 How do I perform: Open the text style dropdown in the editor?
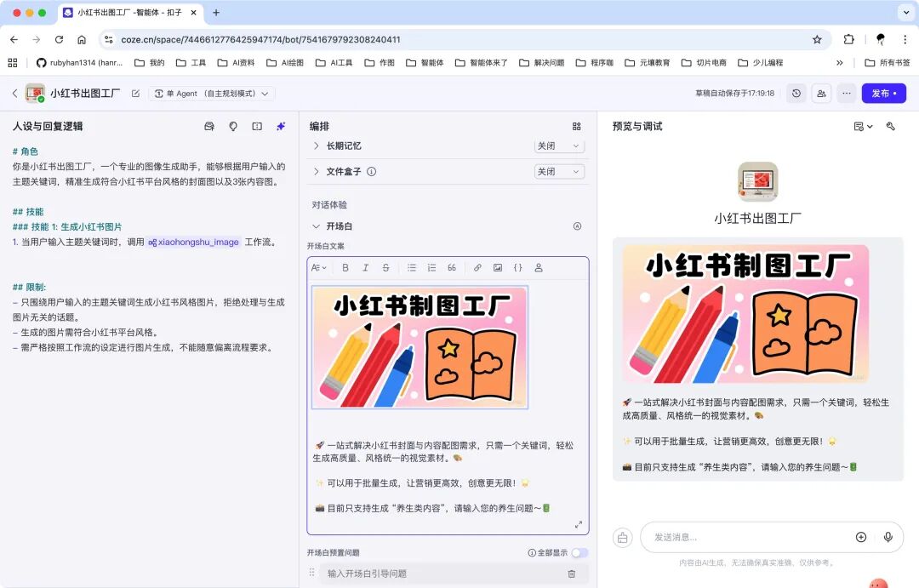[317, 267]
